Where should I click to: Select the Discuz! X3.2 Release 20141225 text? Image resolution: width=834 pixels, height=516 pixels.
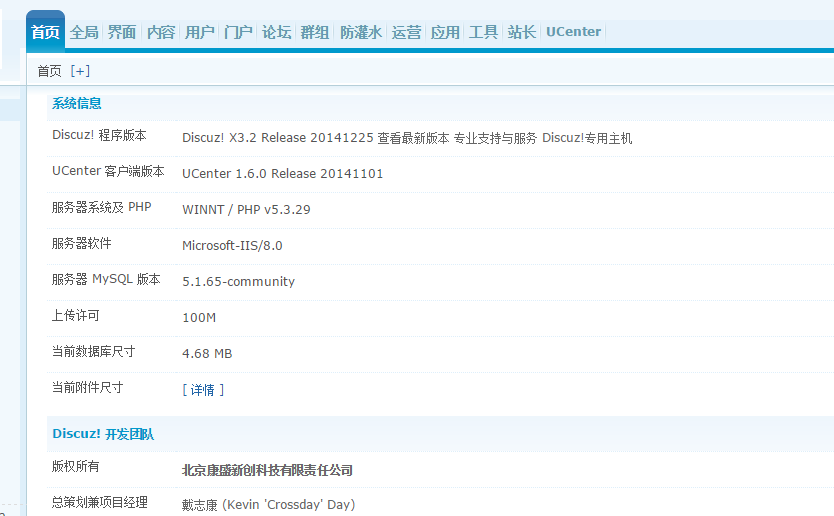pyautogui.click(x=278, y=138)
